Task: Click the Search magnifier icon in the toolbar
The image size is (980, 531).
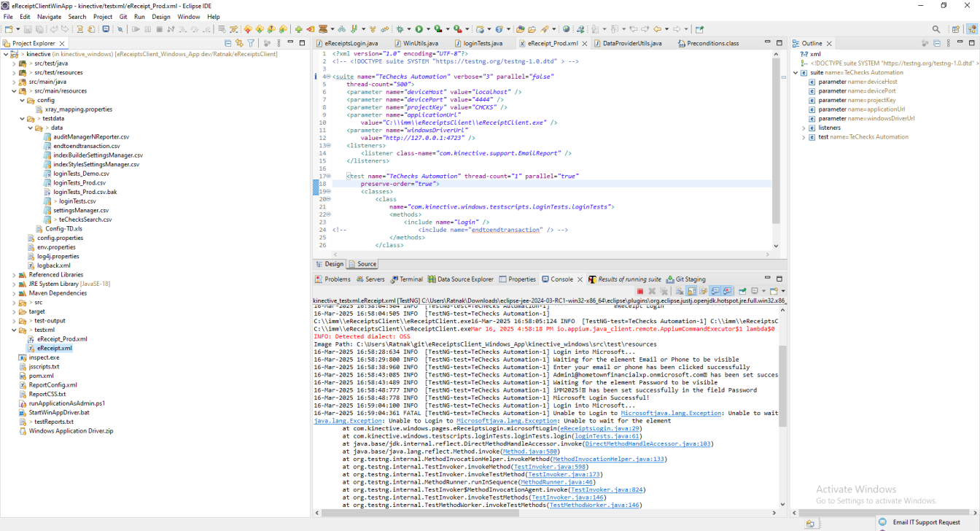Action: click(936, 29)
